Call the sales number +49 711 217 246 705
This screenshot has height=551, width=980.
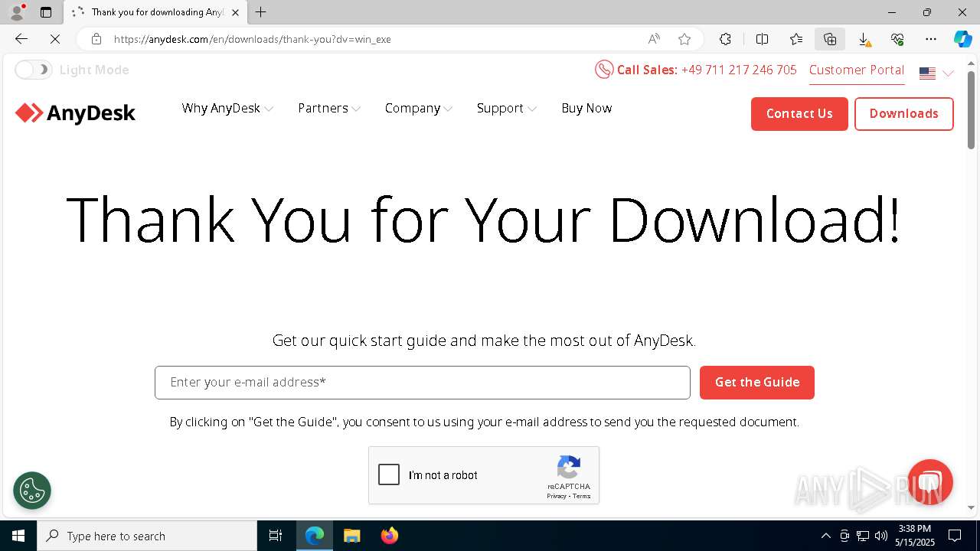[x=739, y=70]
